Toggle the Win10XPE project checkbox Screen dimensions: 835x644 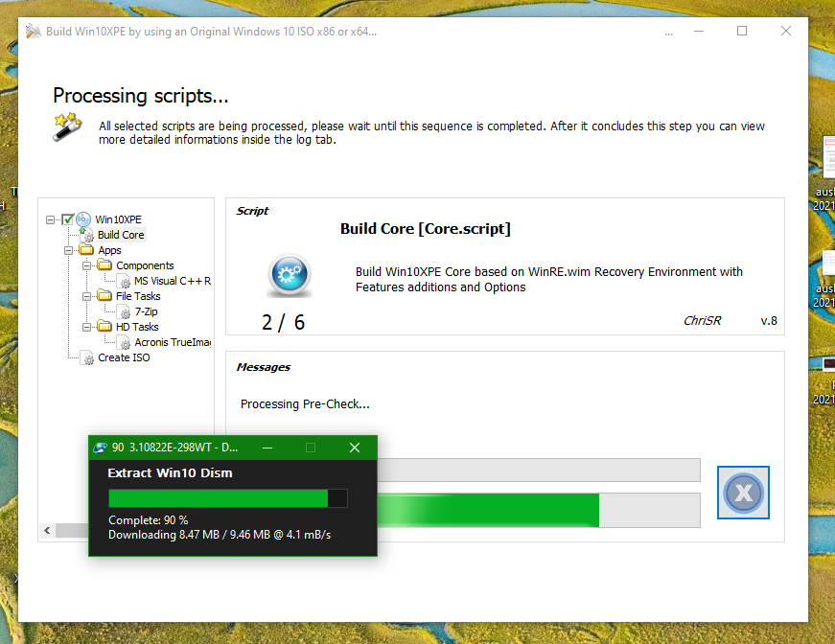[x=68, y=219]
